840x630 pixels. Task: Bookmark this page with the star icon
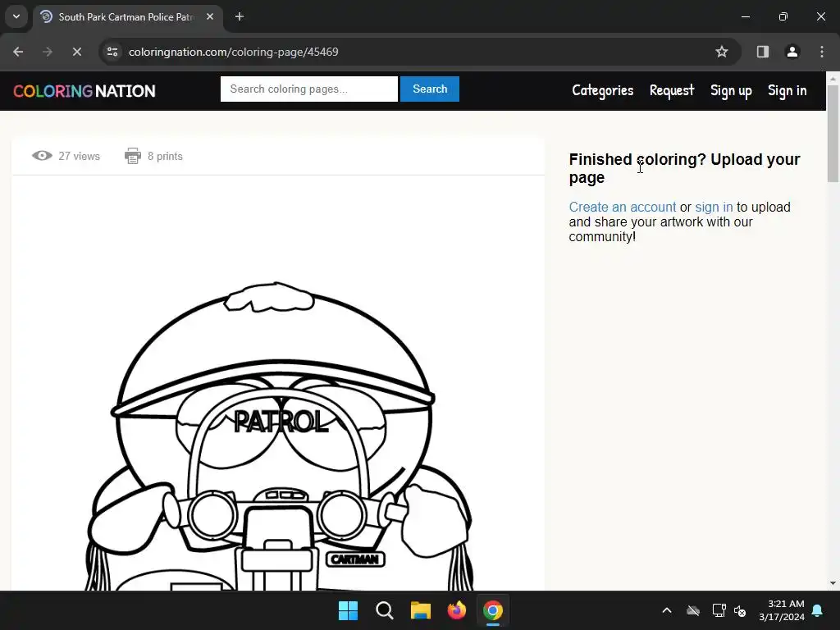point(722,52)
